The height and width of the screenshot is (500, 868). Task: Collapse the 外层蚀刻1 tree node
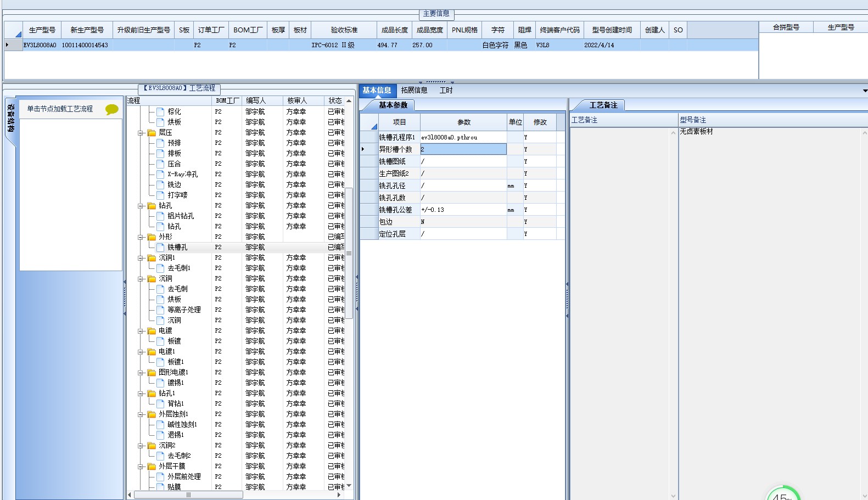pos(141,414)
